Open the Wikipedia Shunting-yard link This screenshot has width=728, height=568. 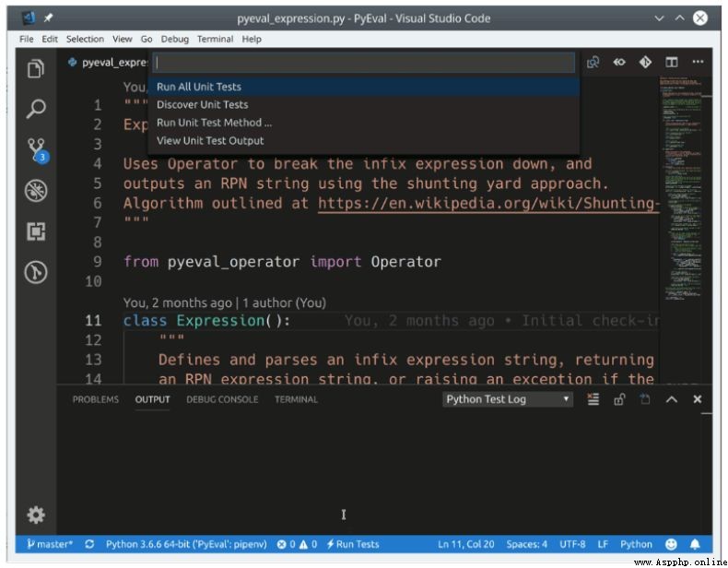click(x=488, y=204)
